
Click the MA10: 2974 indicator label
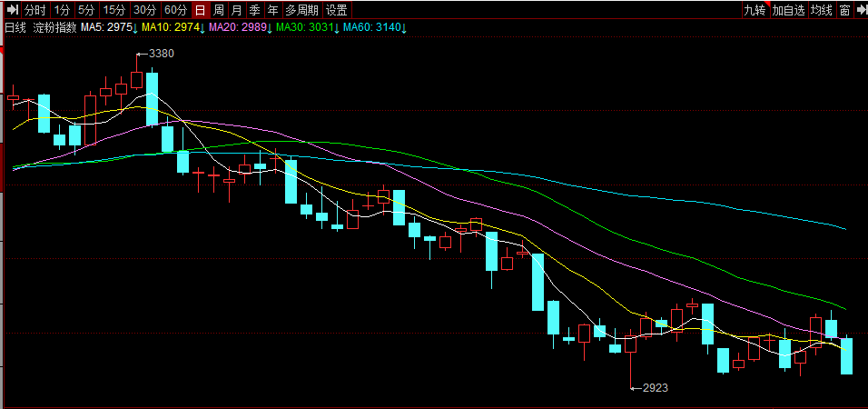(171, 27)
